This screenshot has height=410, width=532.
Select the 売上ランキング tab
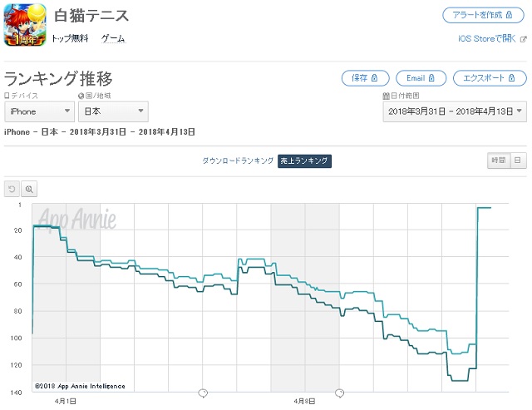(304, 161)
